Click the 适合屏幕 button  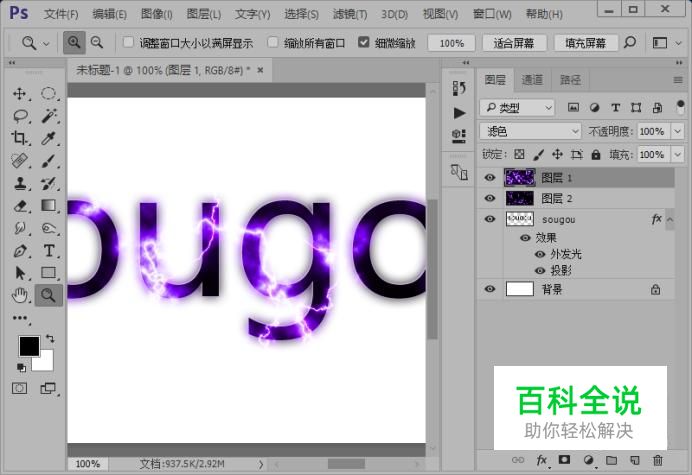[514, 43]
